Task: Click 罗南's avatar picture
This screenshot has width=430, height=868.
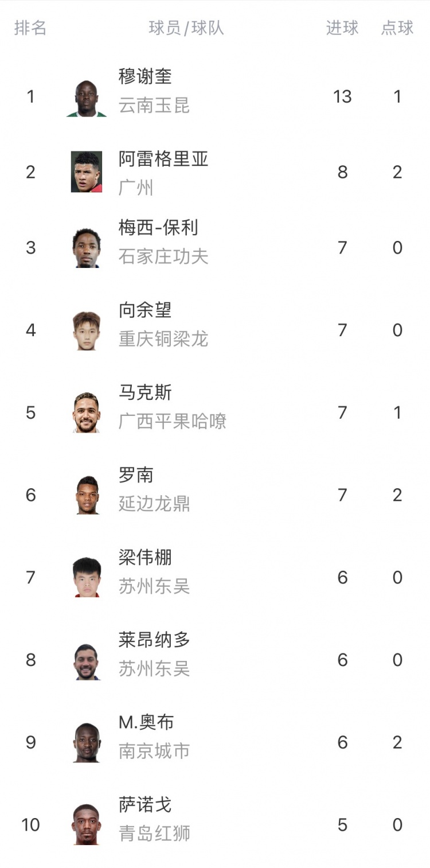Action: tap(87, 495)
